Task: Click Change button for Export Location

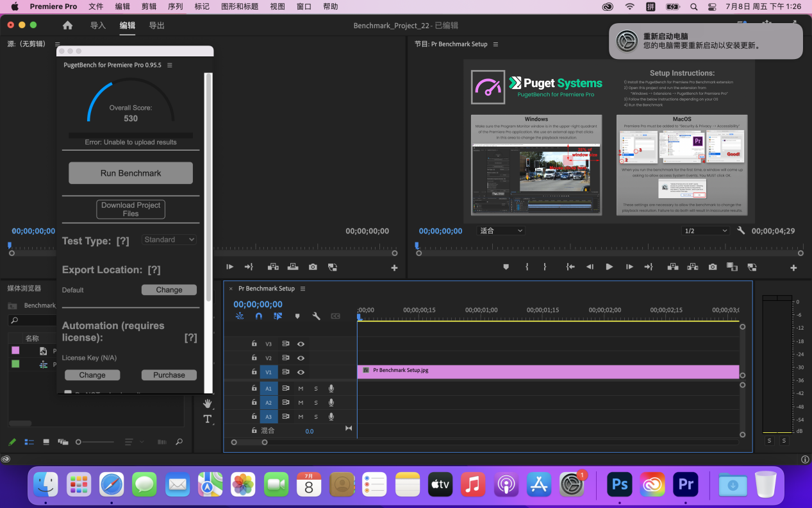Action: pyautogui.click(x=169, y=290)
